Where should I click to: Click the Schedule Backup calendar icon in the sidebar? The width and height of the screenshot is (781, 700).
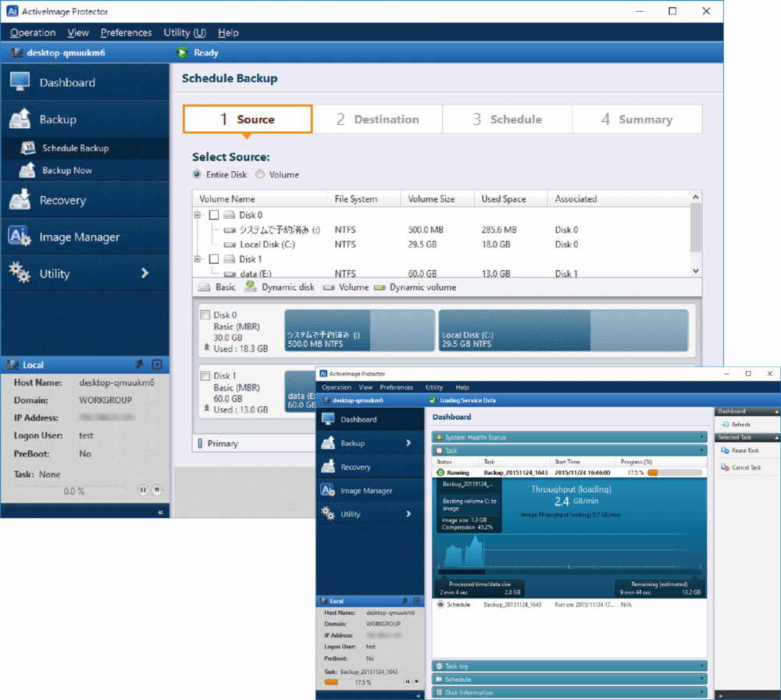[x=28, y=148]
